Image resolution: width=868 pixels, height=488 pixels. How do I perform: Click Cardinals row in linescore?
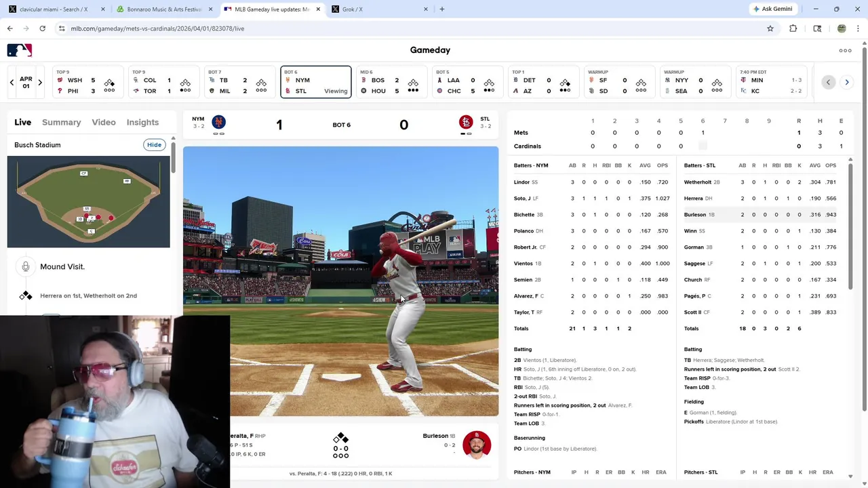pos(678,146)
